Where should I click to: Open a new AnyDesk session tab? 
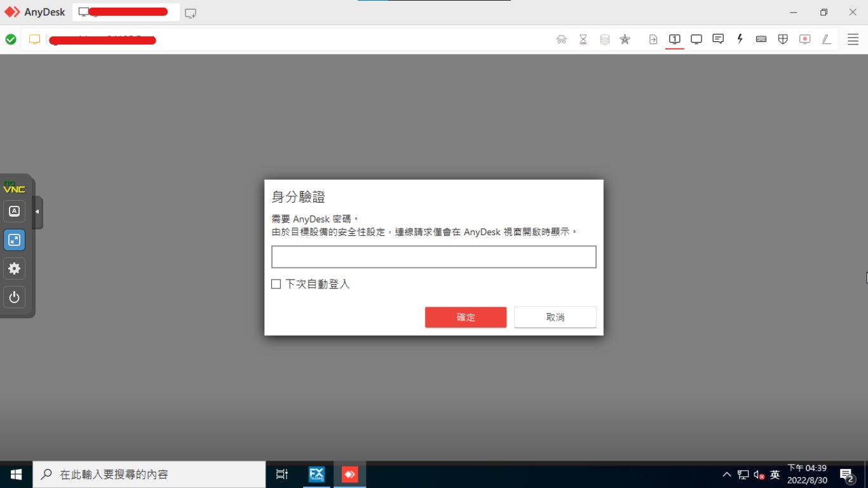click(191, 13)
